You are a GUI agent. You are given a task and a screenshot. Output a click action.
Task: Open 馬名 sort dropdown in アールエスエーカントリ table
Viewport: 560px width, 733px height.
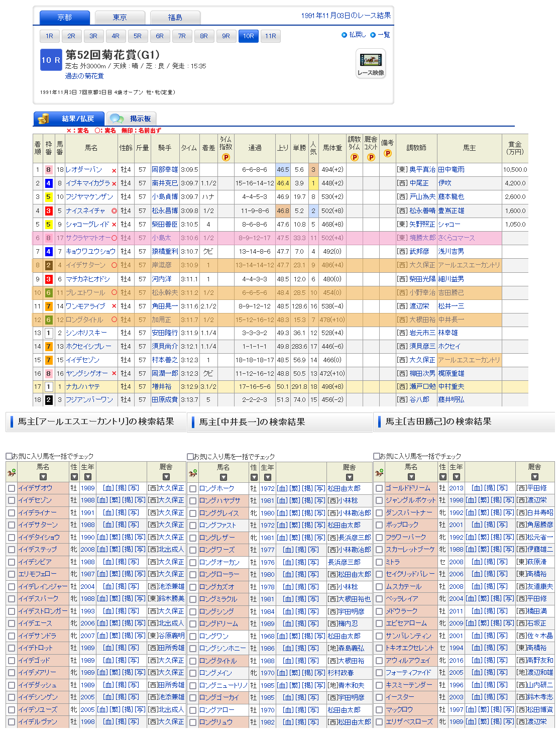[43, 477]
